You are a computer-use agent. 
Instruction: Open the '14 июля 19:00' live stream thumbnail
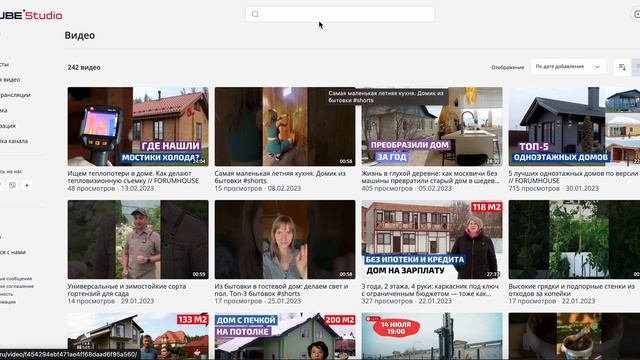coord(432,336)
